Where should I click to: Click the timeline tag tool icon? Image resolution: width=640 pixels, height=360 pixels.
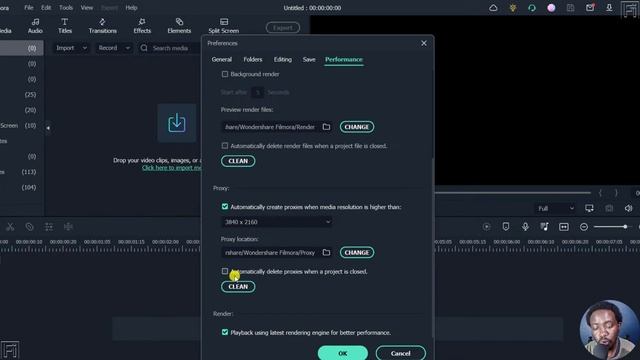coord(29,227)
